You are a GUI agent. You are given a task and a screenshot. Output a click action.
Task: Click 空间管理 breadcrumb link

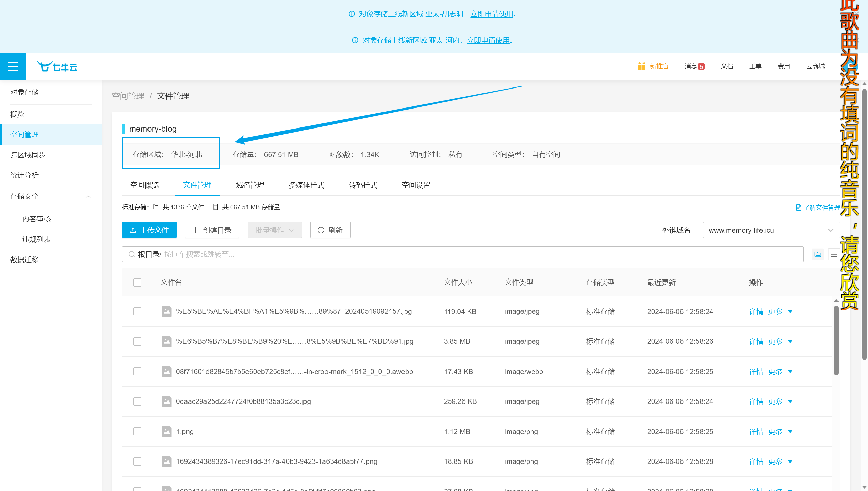tap(128, 96)
